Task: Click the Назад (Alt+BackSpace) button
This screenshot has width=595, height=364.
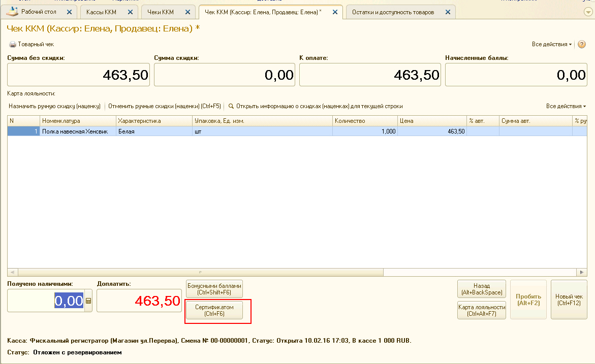Action: [x=482, y=289]
